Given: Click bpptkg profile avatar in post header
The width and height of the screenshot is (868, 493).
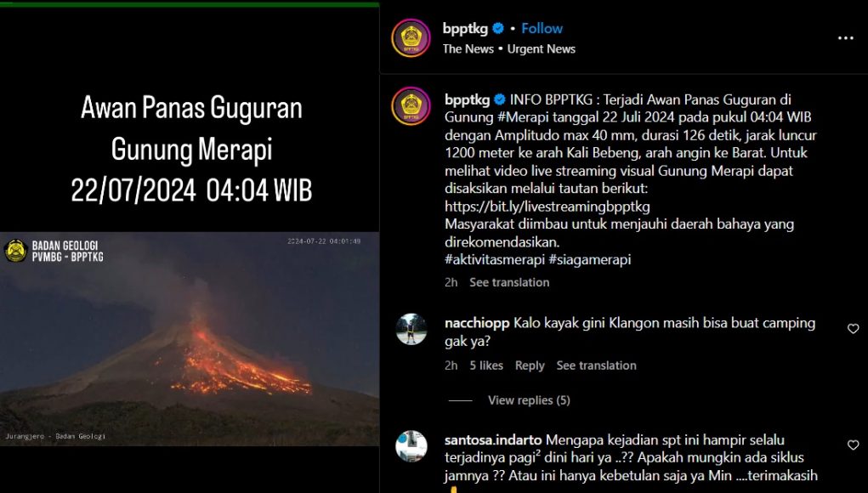Looking at the screenshot, I should point(411,37).
